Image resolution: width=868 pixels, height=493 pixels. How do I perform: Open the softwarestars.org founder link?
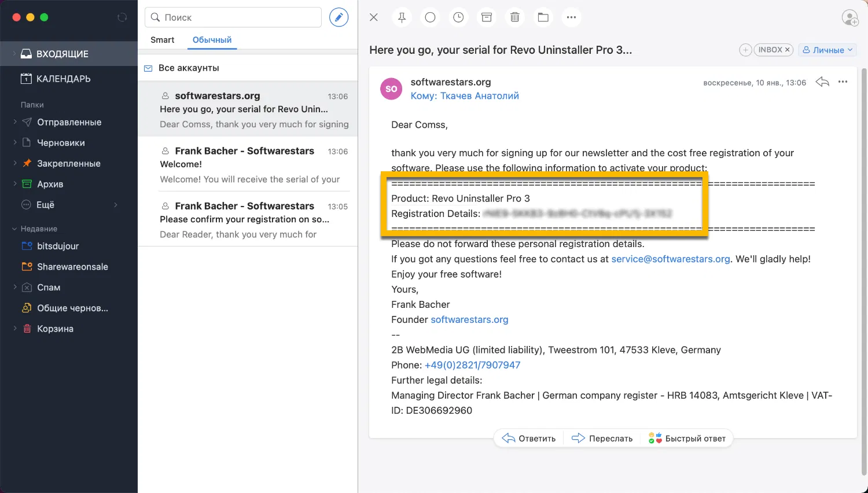point(469,320)
